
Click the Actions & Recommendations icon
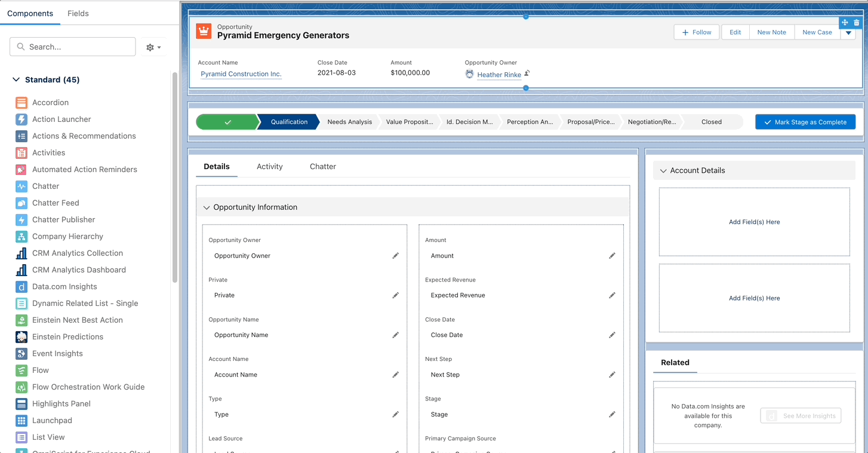click(x=21, y=136)
